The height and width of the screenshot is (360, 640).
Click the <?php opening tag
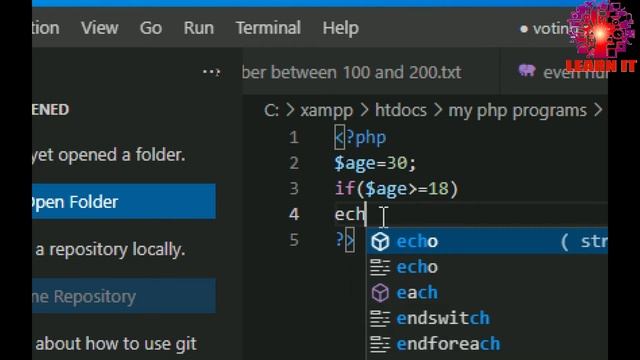coord(360,138)
